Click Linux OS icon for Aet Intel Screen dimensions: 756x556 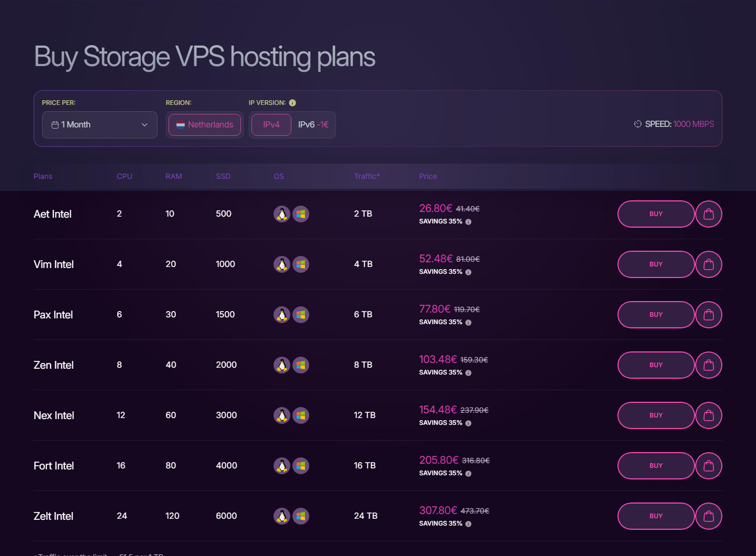(x=282, y=214)
